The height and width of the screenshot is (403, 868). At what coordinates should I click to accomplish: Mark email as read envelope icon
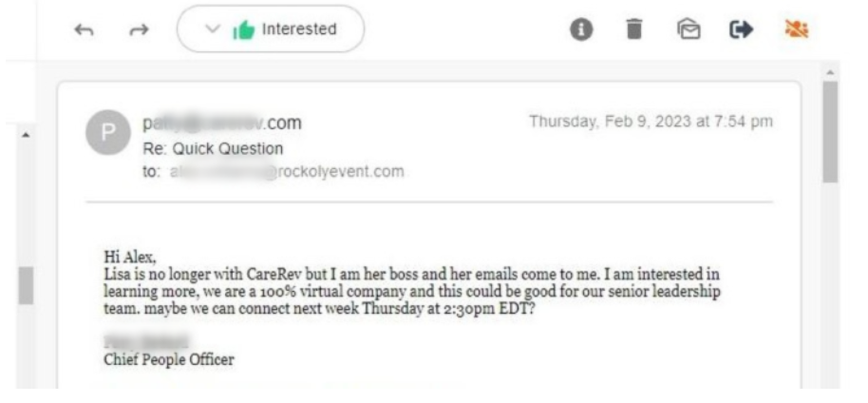[x=689, y=29]
